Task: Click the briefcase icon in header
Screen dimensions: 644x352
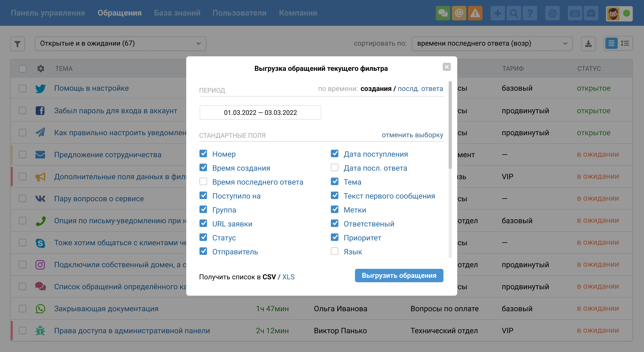Action: click(x=591, y=13)
